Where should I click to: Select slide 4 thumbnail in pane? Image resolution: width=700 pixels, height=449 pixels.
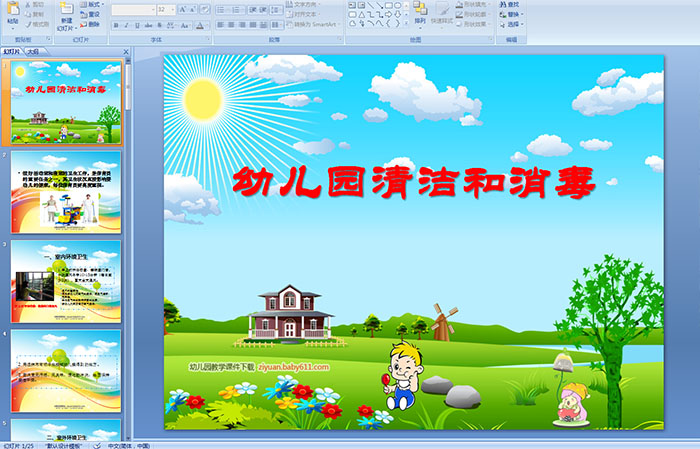click(x=66, y=370)
